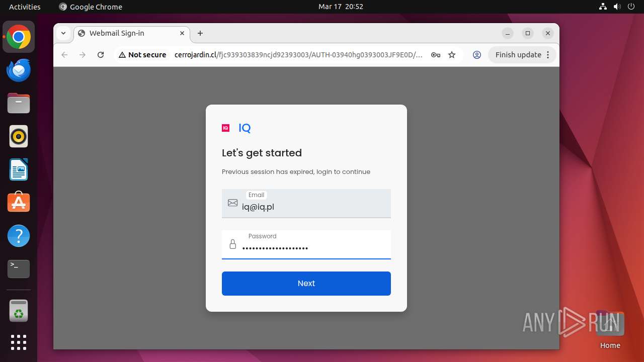The image size is (644, 362).
Task: Open the Help question mark icon
Action: (x=19, y=236)
